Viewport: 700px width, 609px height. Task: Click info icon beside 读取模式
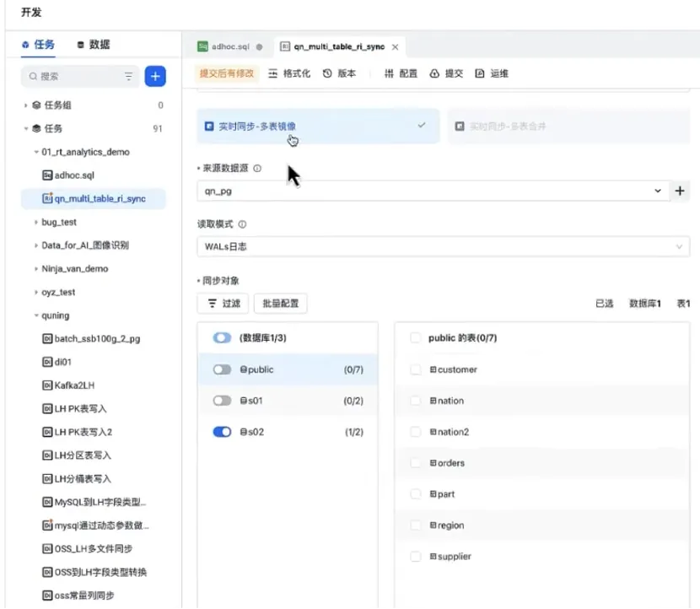pos(242,225)
